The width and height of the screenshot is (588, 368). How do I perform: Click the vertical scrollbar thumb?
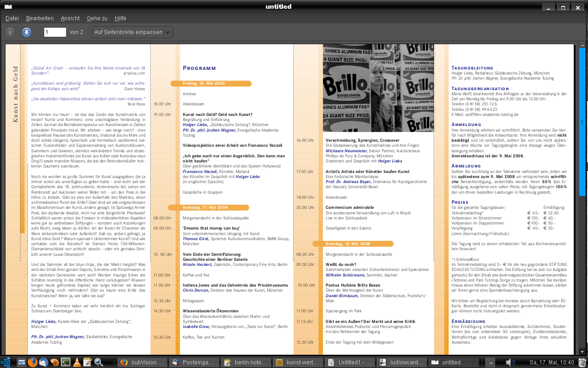(x=582, y=122)
